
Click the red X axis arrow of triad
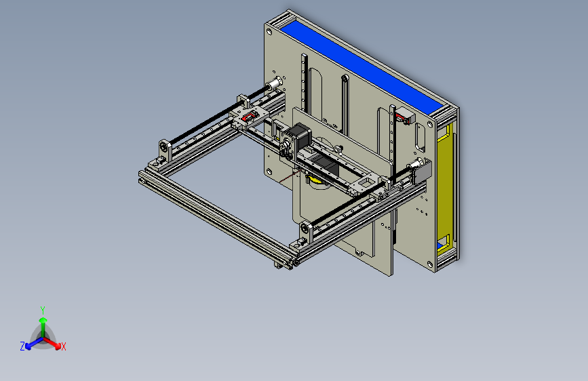[52, 343]
